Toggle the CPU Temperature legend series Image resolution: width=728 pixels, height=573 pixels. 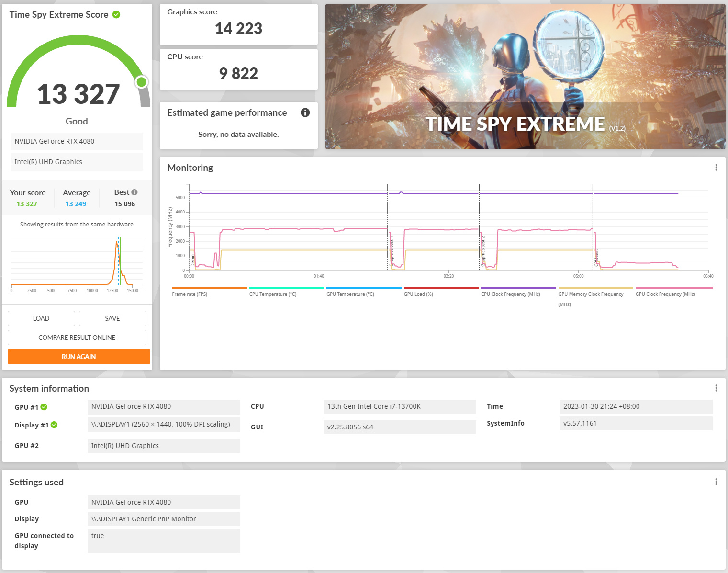coord(287,292)
